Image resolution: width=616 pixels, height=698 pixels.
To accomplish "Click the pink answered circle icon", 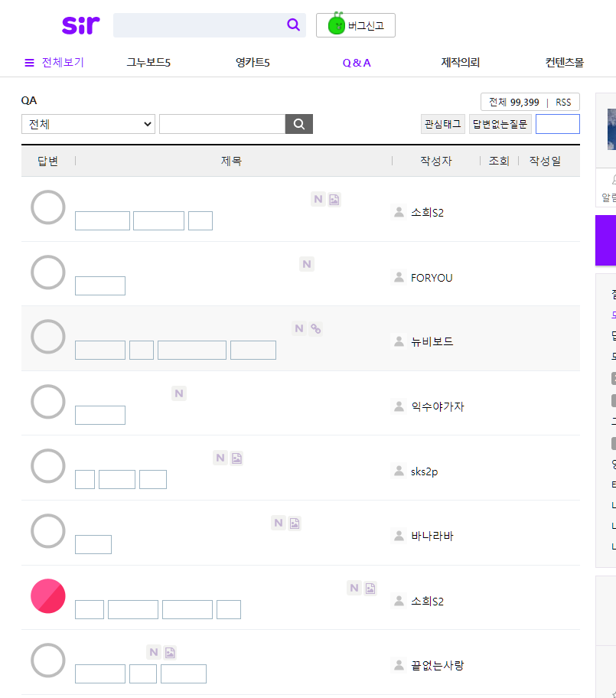I will (48, 596).
